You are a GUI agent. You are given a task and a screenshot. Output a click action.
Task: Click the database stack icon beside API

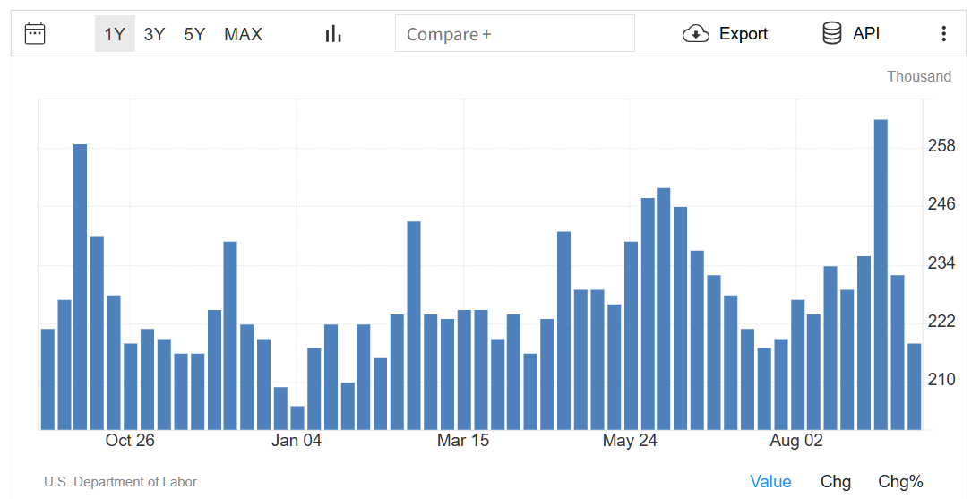[831, 34]
